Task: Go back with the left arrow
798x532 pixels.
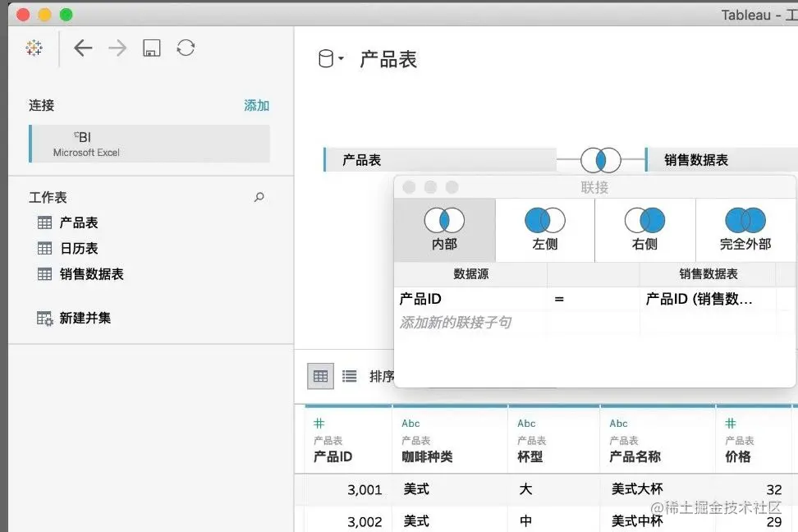Action: pos(83,48)
